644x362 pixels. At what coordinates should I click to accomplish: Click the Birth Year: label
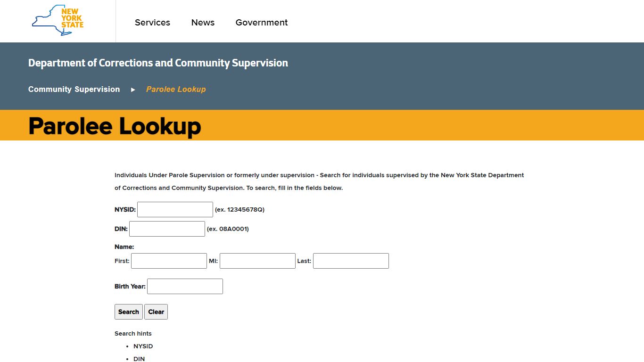point(130,286)
